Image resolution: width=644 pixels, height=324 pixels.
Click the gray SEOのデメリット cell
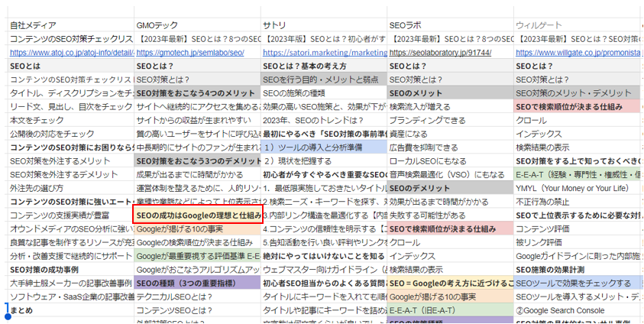pos(451,188)
